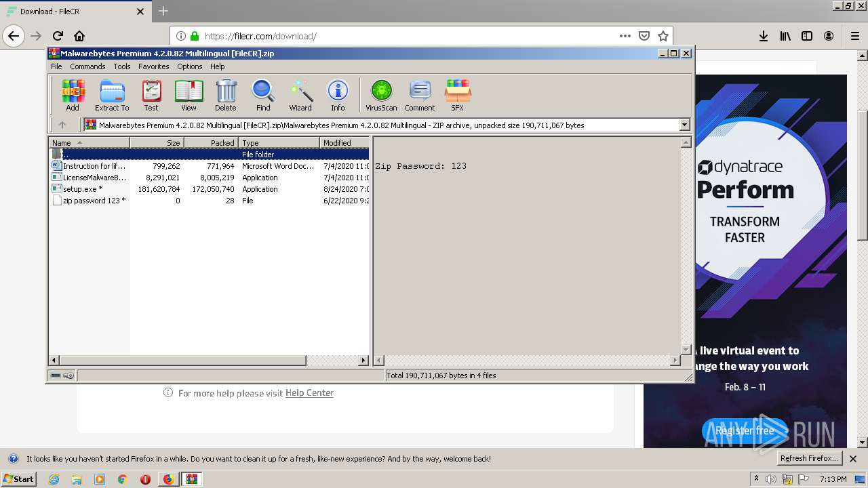Run the Test archive tool

coord(151,95)
